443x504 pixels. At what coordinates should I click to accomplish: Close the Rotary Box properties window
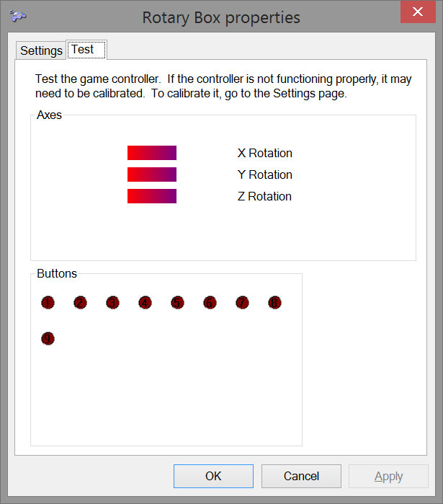pos(418,12)
